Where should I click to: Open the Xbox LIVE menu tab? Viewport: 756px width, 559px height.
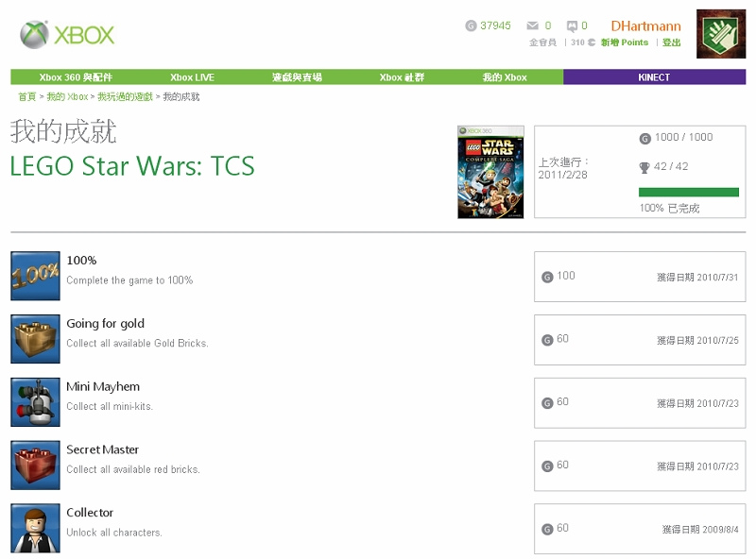pyautogui.click(x=192, y=77)
